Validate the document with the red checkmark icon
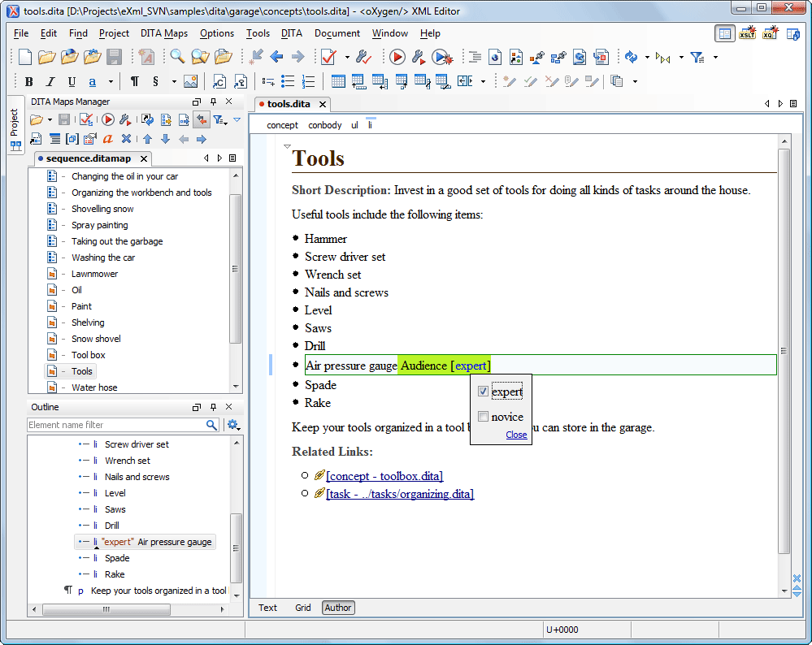Viewport: 812px width, 645px height. tap(329, 57)
